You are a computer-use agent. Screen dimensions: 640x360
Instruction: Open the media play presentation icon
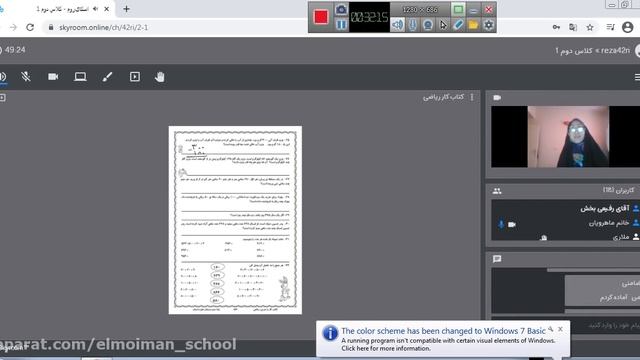click(x=135, y=77)
